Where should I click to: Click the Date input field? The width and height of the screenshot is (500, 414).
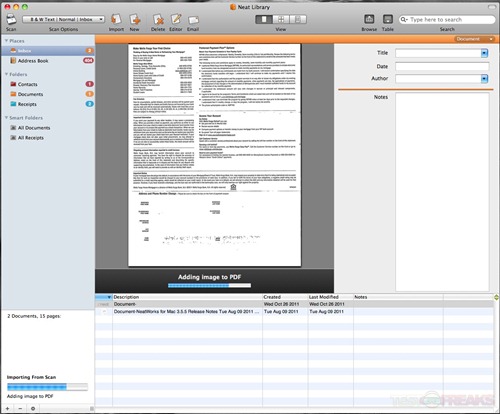(442, 66)
